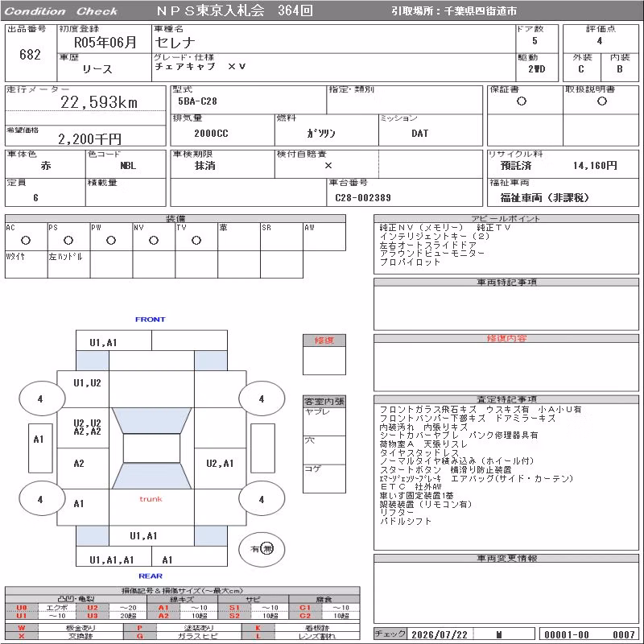This screenshot has width=644, height=644.
Task: Select odometer reading 22,593km
Action: pyautogui.click(x=99, y=103)
